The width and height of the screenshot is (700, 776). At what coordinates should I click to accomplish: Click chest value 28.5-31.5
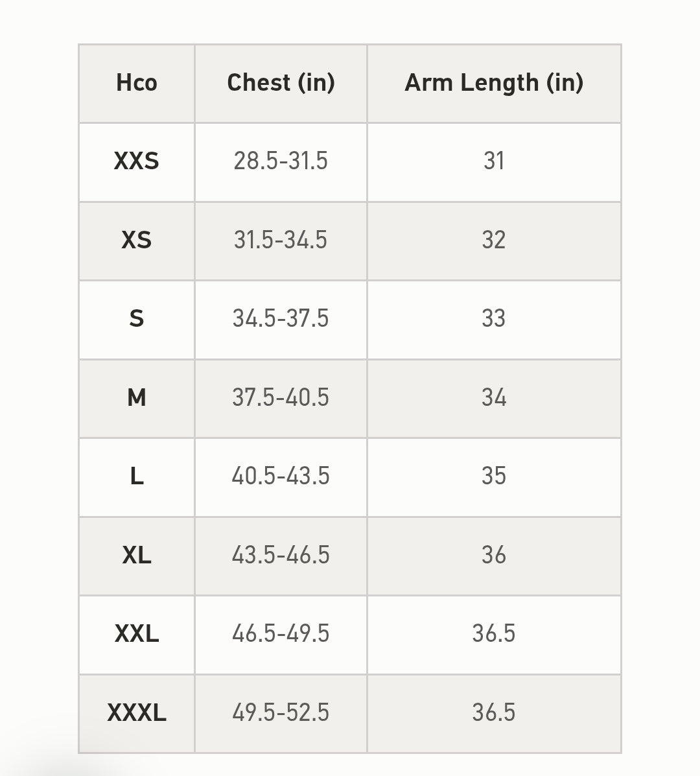click(x=281, y=161)
